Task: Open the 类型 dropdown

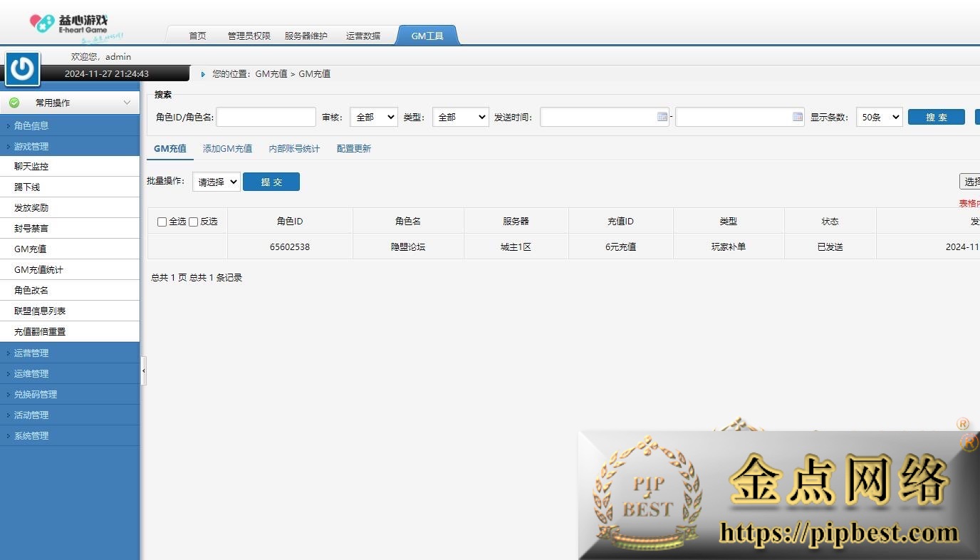Action: (x=460, y=117)
